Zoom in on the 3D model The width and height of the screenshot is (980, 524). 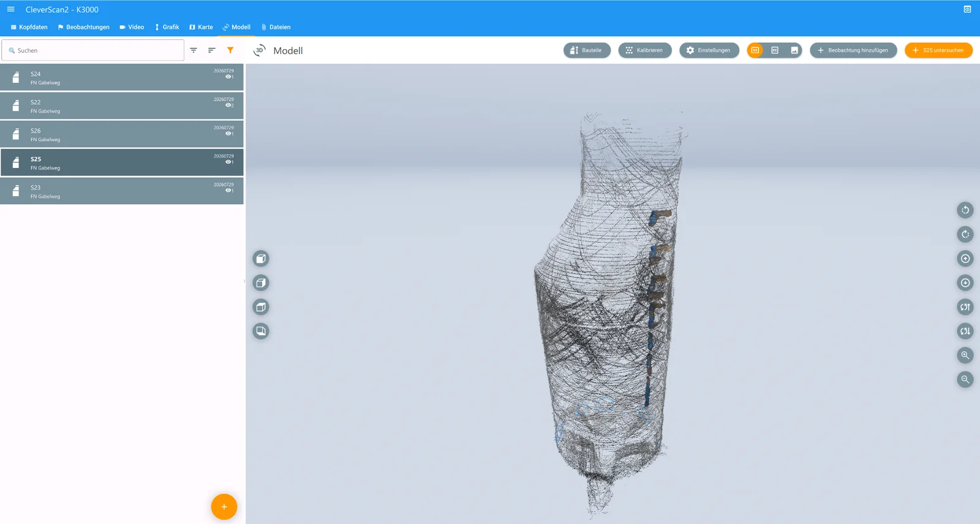965,355
